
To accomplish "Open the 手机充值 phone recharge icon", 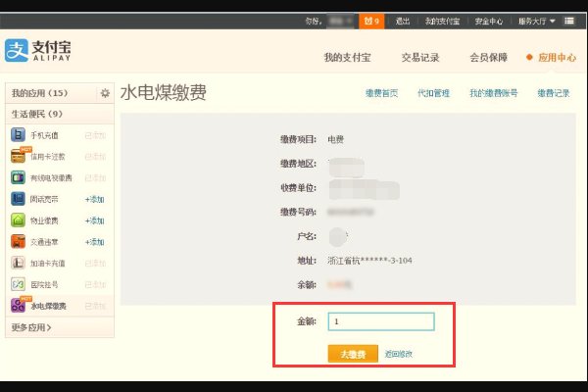I will (x=18, y=135).
